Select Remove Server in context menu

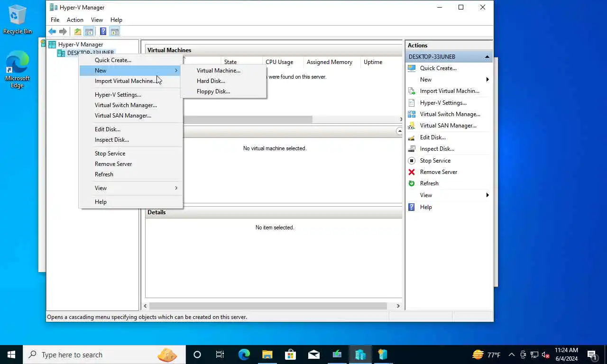pos(130,164)
